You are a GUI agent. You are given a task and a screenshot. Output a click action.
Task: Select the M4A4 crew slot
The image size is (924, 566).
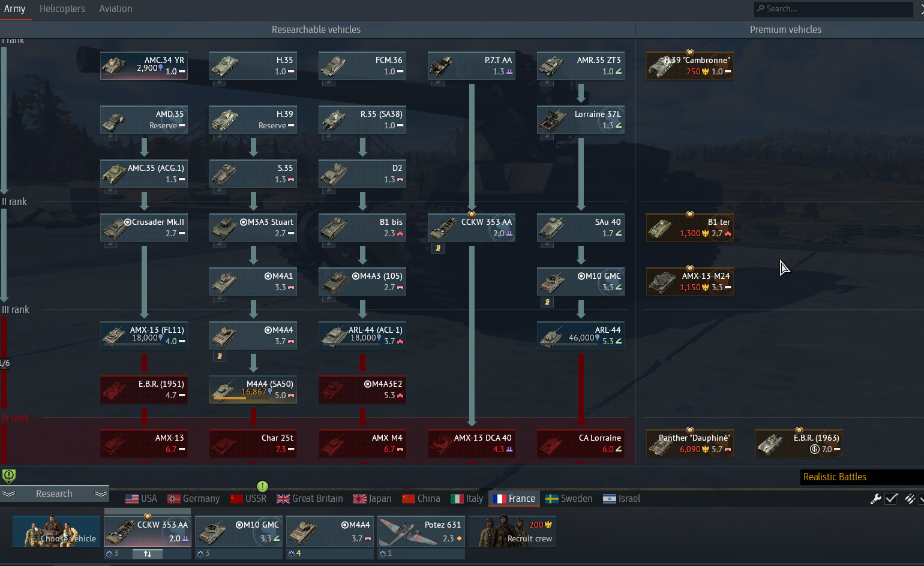click(330, 531)
